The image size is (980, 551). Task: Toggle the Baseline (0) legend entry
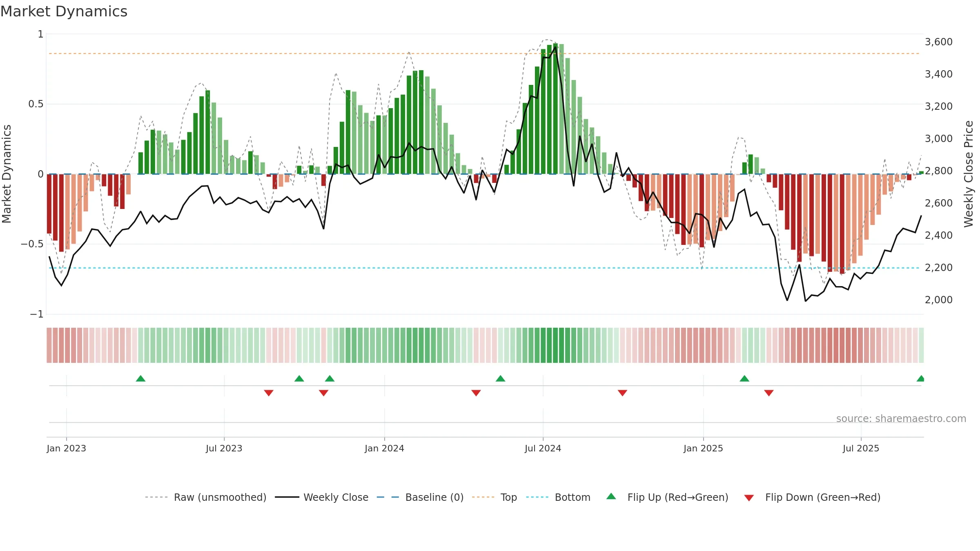tap(420, 497)
